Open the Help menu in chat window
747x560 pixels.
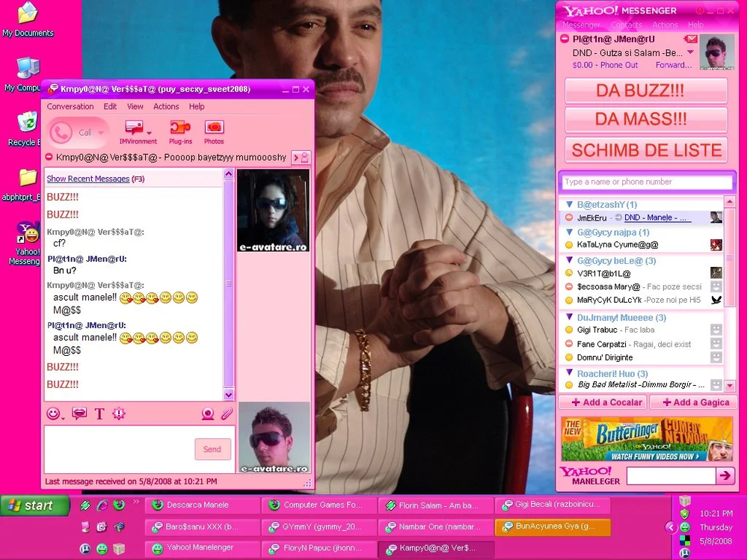(196, 107)
